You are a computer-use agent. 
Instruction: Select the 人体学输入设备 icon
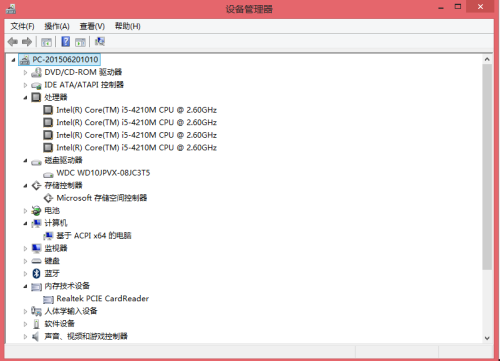tap(36, 311)
